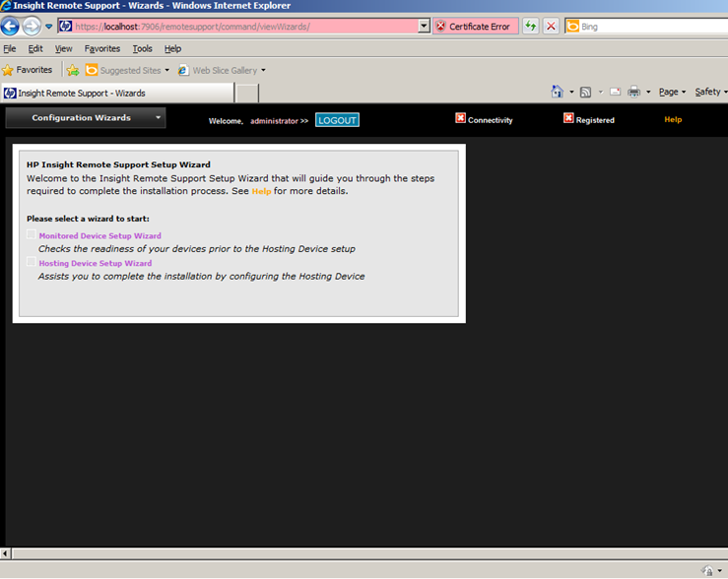Viewport: 728px width, 579px height.
Task: Click the Internet Explorer logo in title bar
Action: pyautogui.click(x=6, y=6)
